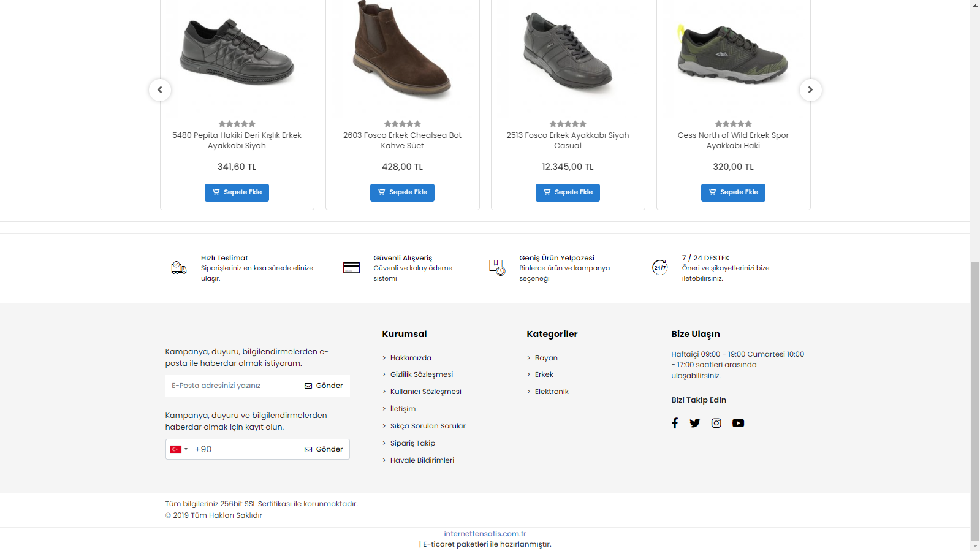The image size is (980, 551).
Task: Click the fast delivery truck icon
Action: (x=179, y=267)
